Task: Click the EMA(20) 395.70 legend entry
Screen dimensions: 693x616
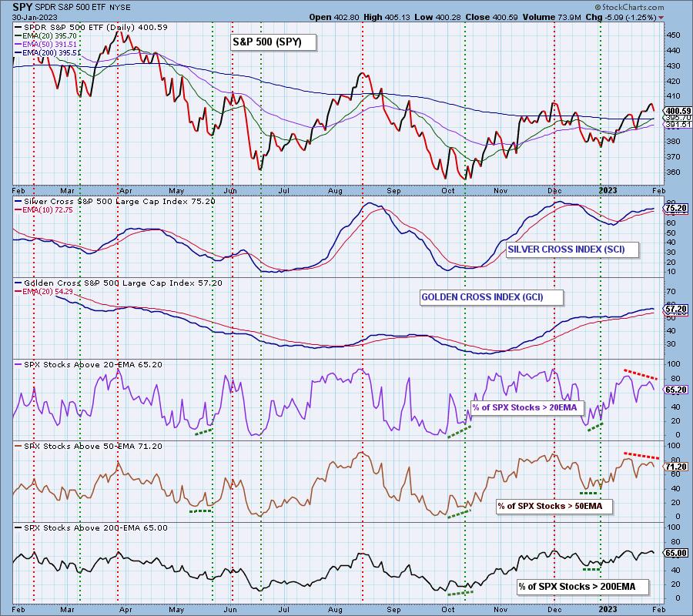Action: [45, 35]
